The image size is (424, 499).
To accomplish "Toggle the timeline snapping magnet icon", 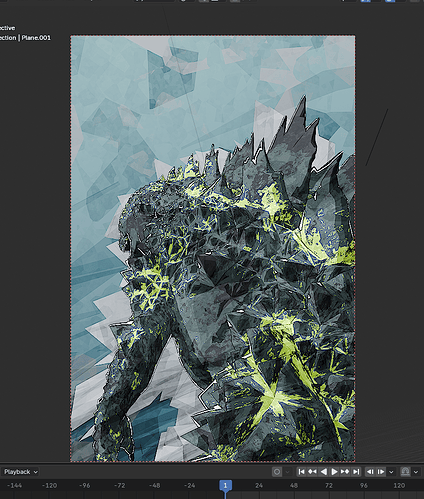I will coord(405,472).
